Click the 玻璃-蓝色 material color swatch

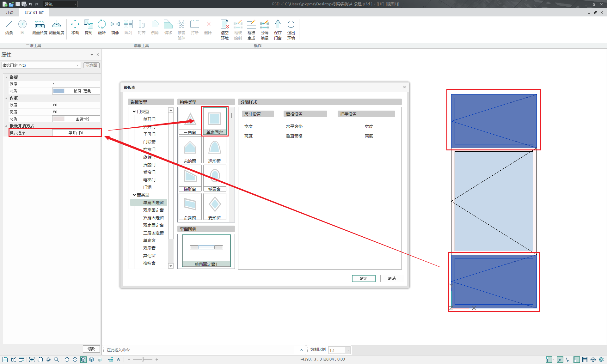click(x=59, y=91)
